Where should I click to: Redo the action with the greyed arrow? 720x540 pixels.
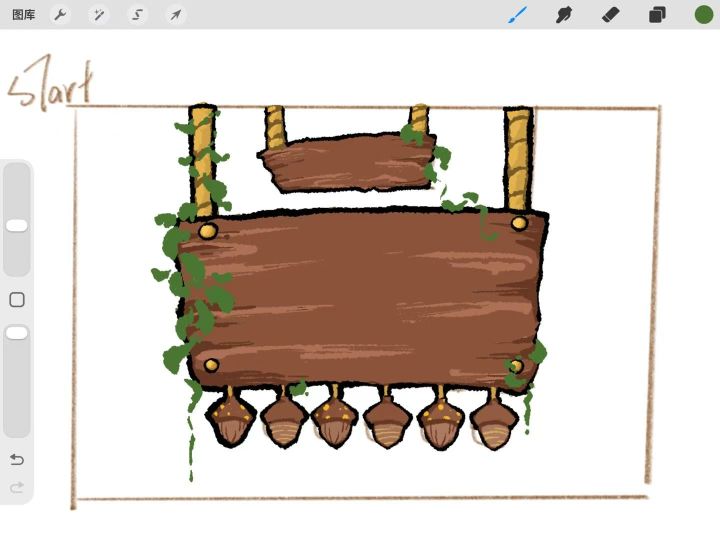(17, 487)
